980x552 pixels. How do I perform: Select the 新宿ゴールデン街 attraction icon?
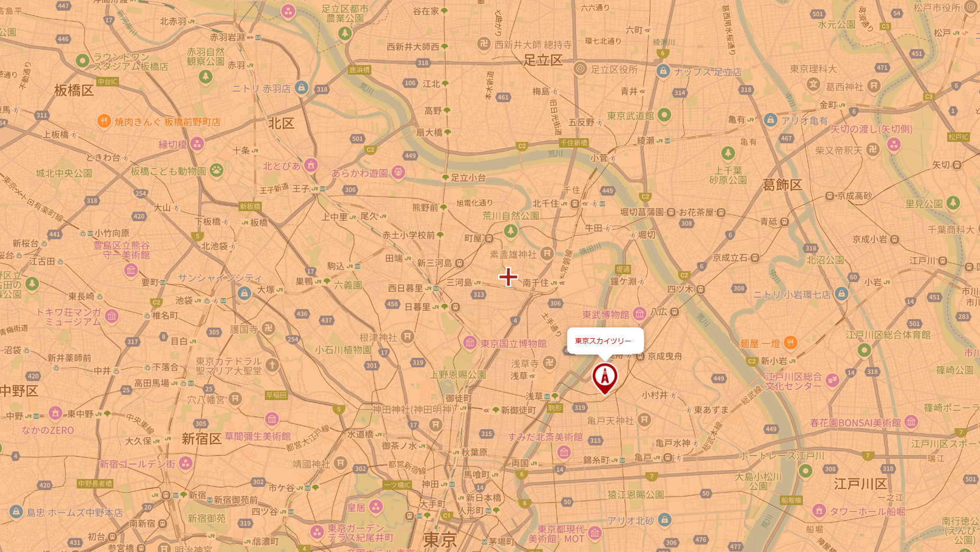click(x=185, y=464)
